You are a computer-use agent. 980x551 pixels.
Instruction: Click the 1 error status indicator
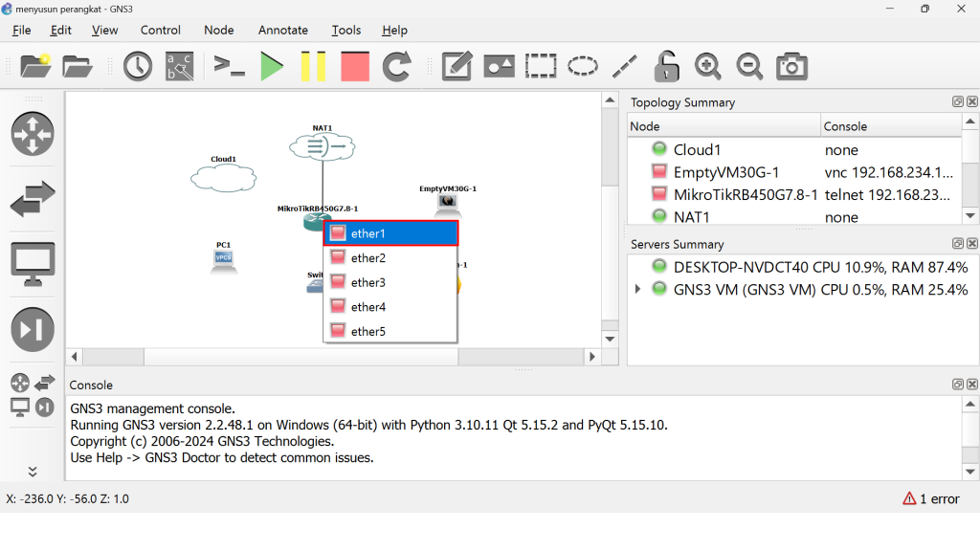pyautogui.click(x=931, y=498)
